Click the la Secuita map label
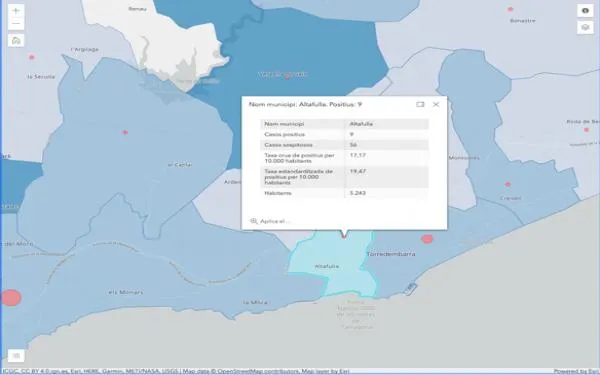Viewport: 600px width, 375px height. click(x=41, y=77)
